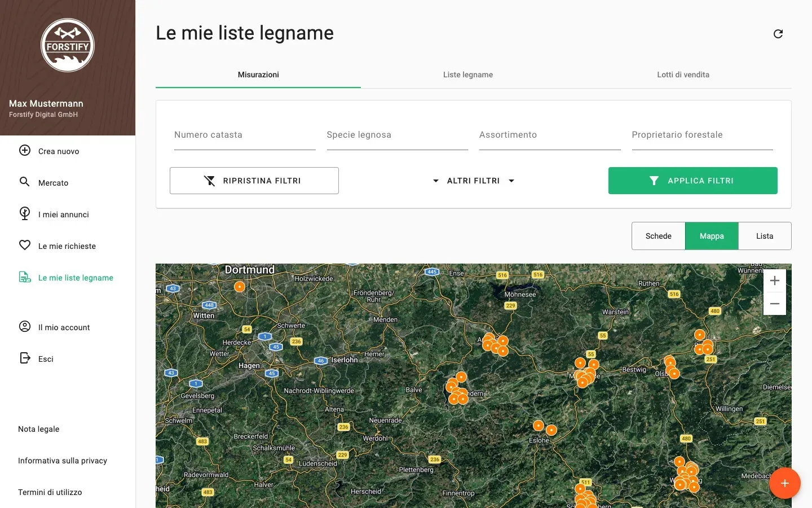Open the Assortimento field
This screenshot has width=812, height=508.
(x=550, y=135)
